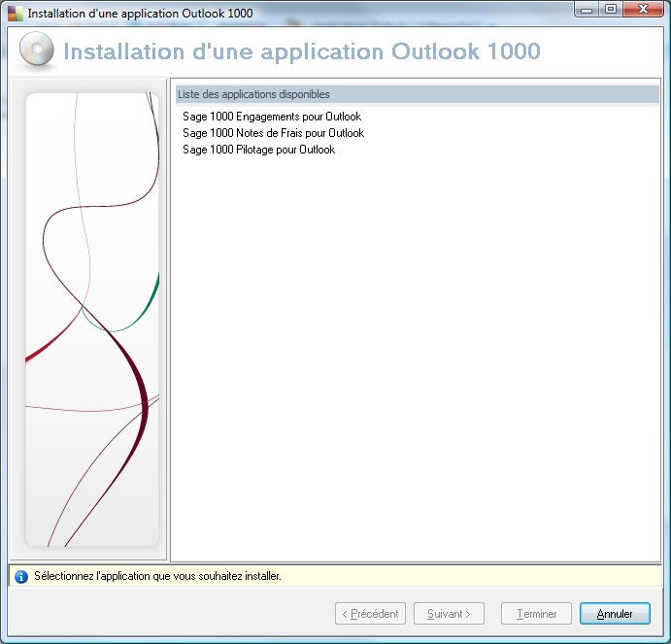
Task: Click the CD disc icon in header
Action: pyautogui.click(x=37, y=49)
